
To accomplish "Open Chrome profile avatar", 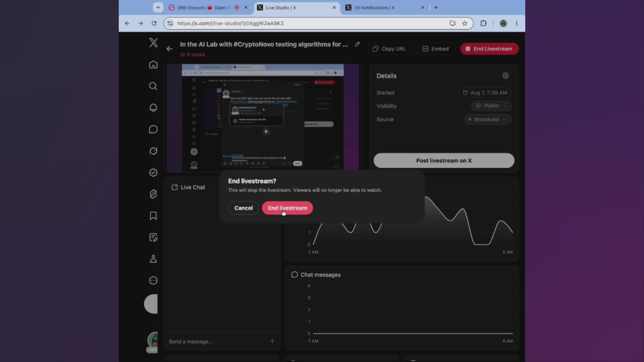I will coord(503,23).
